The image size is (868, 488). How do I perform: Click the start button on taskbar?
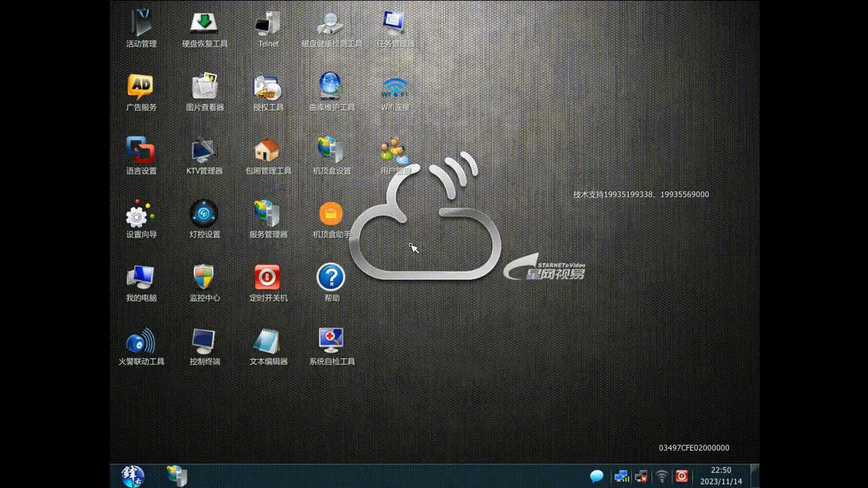(x=133, y=476)
